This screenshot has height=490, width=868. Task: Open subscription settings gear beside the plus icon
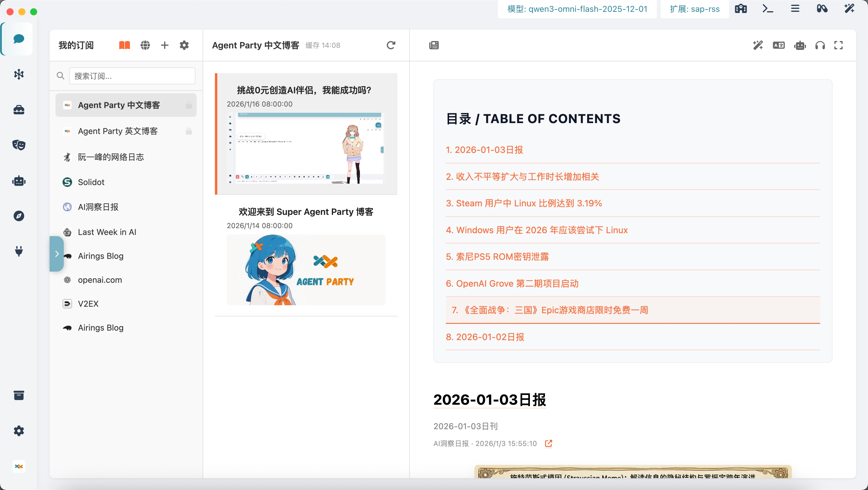point(184,45)
